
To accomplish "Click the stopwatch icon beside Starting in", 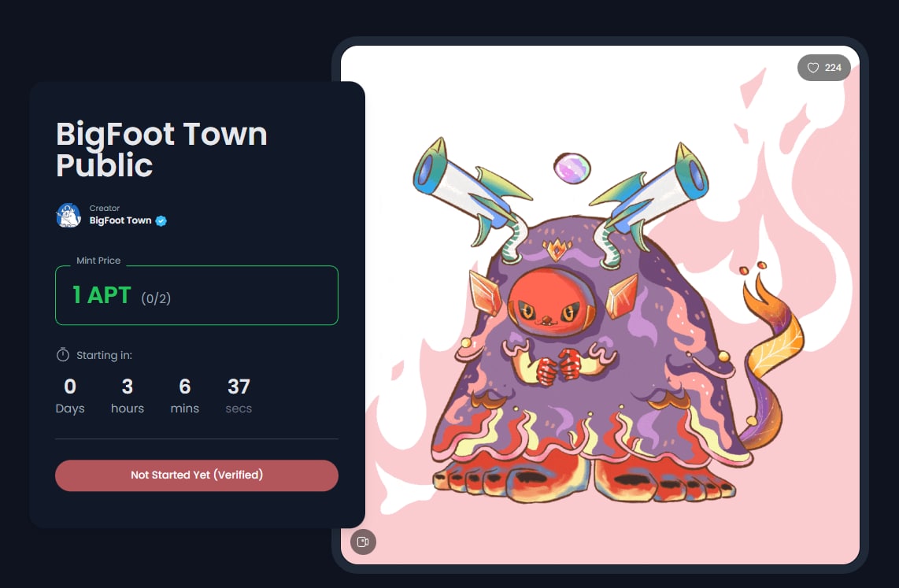I will pyautogui.click(x=62, y=355).
